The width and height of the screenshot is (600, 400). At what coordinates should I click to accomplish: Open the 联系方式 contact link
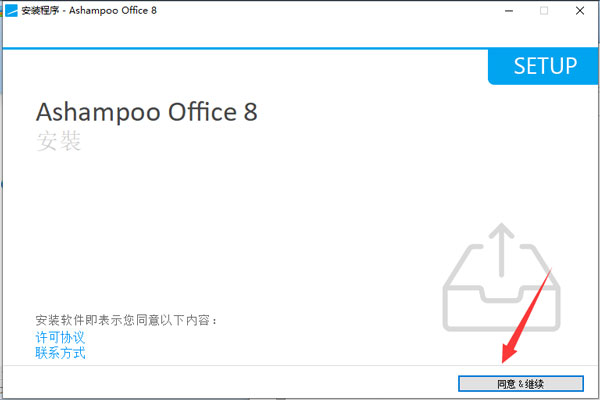60,353
